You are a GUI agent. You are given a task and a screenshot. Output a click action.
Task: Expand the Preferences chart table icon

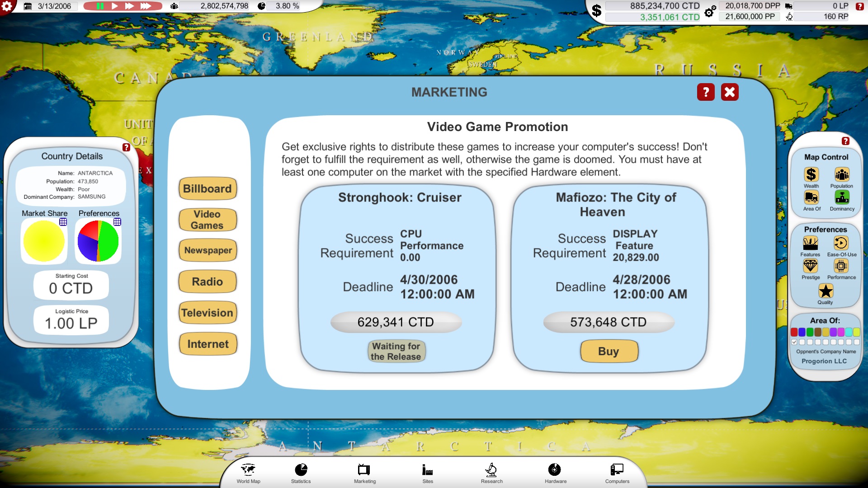pos(117,222)
